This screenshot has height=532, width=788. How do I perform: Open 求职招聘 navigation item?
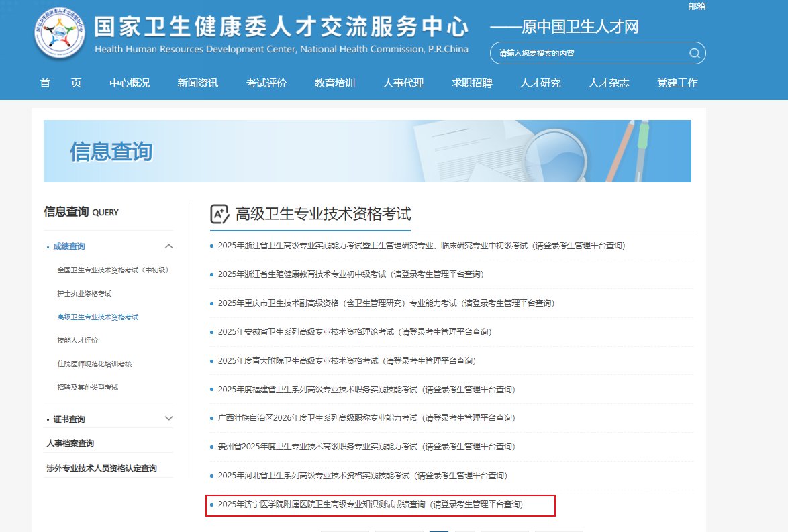point(472,83)
